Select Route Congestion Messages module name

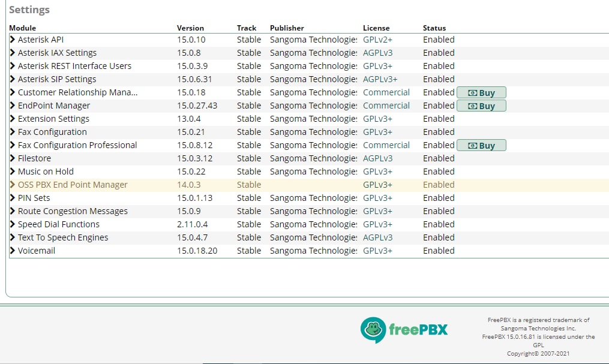click(x=73, y=211)
